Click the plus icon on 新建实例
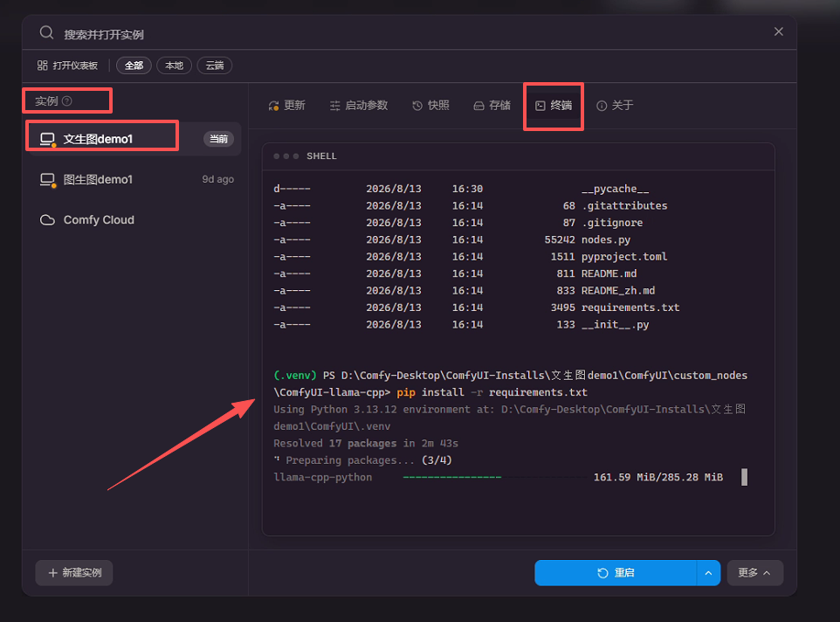This screenshot has height=622, width=840. 53,573
